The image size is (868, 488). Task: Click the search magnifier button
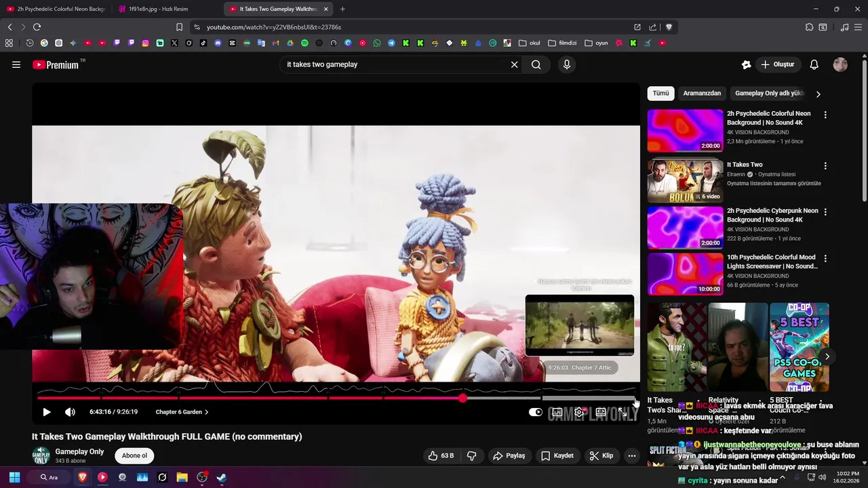click(536, 64)
